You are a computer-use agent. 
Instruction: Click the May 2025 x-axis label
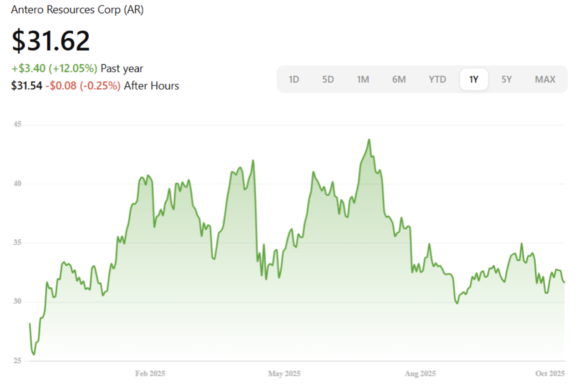pyautogui.click(x=284, y=374)
